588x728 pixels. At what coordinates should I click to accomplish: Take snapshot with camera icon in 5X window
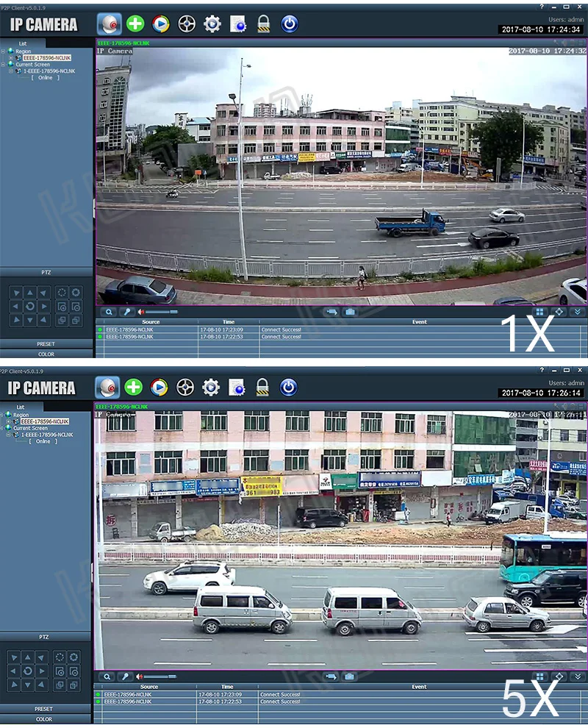click(349, 677)
